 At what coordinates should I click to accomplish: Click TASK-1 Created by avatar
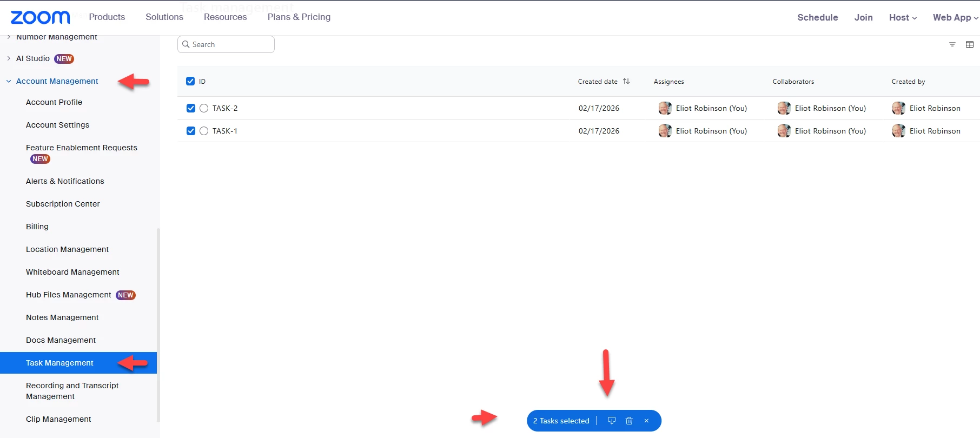tap(899, 131)
